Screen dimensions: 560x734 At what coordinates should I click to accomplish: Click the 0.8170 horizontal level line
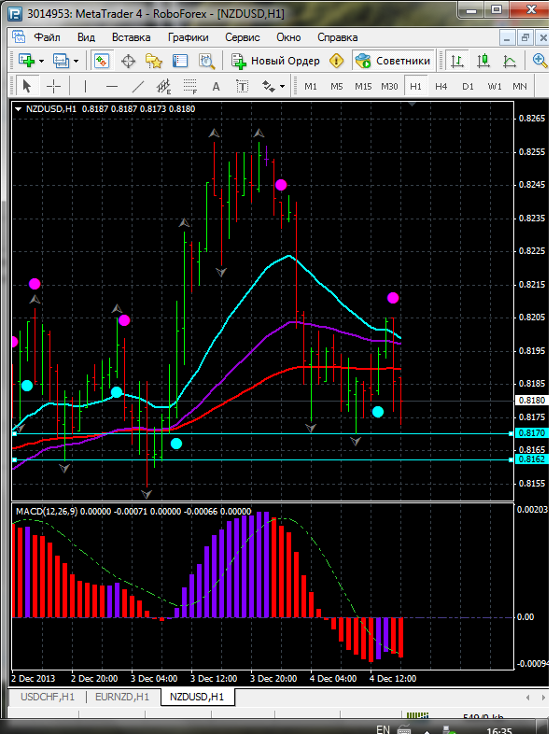coord(280,434)
